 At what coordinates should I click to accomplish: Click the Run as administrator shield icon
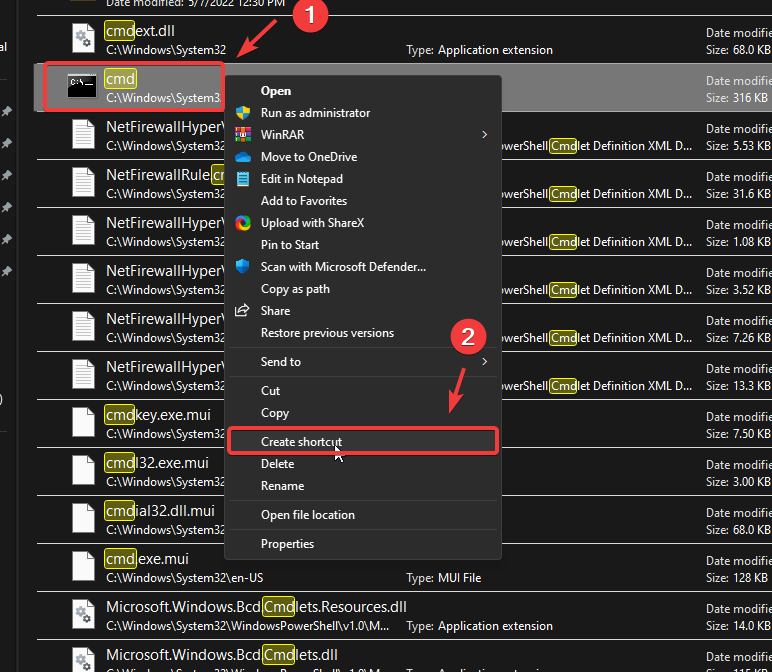243,113
